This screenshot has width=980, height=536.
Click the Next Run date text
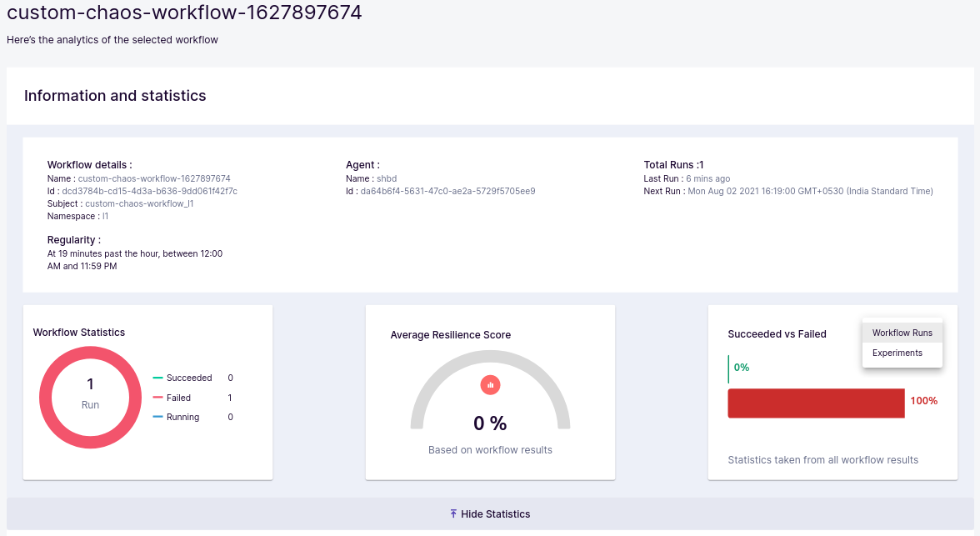pyautogui.click(x=810, y=191)
